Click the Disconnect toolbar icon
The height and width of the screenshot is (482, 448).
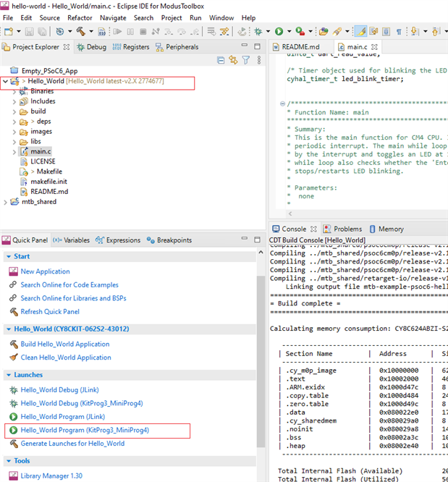[156, 31]
